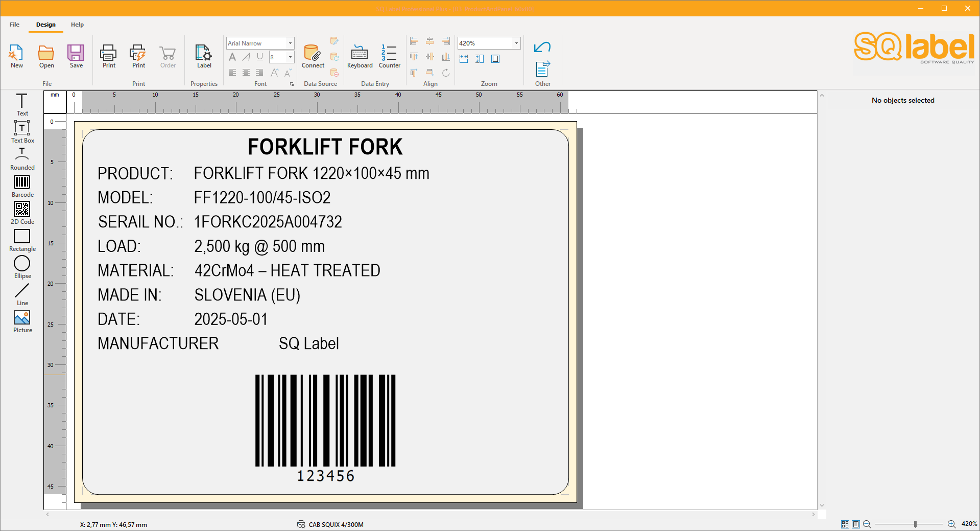Expand the 420% zoom dropdown
This screenshot has height=531, width=980.
click(x=516, y=43)
